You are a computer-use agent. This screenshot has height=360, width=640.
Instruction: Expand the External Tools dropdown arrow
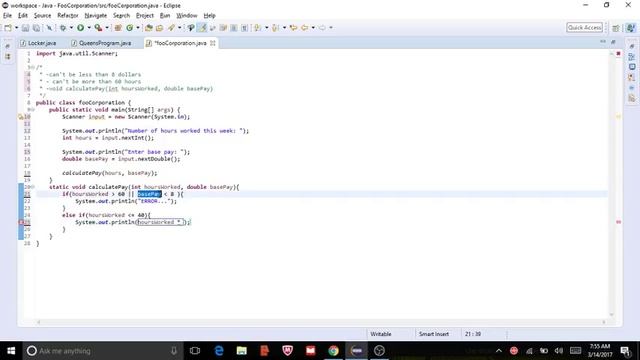click(107, 28)
